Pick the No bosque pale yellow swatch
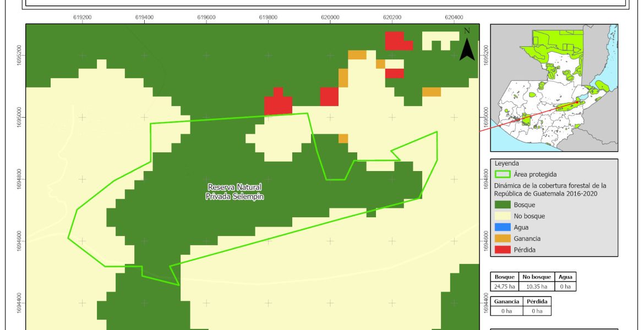 tap(501, 216)
